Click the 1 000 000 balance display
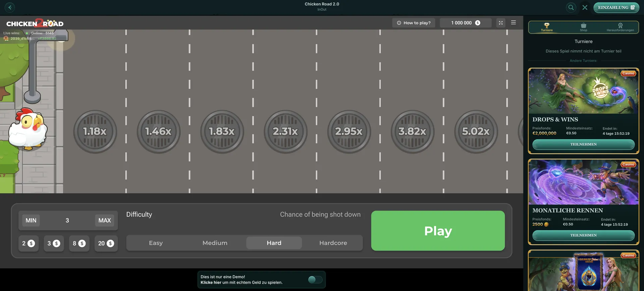 tap(466, 23)
